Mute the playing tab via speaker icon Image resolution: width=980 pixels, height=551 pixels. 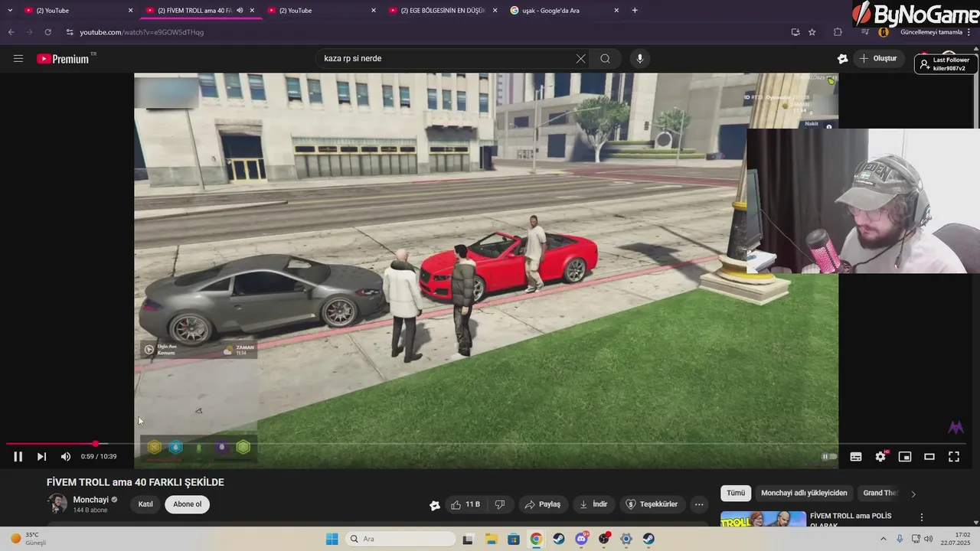coord(240,11)
